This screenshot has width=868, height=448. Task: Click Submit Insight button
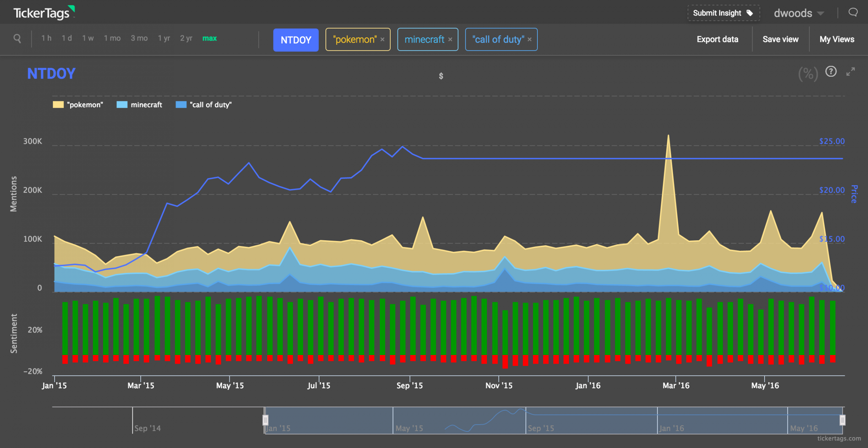click(723, 13)
